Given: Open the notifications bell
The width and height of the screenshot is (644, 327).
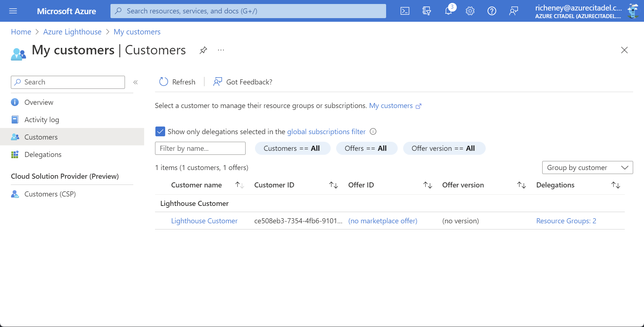Looking at the screenshot, I should (448, 11).
